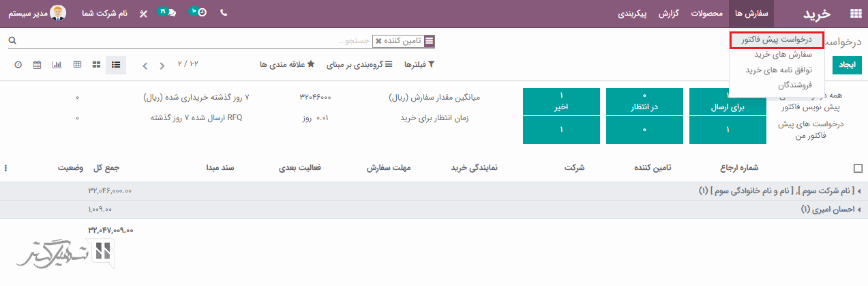Click the ایجاد create button
The height and width of the screenshot is (286, 868).
(847, 64)
